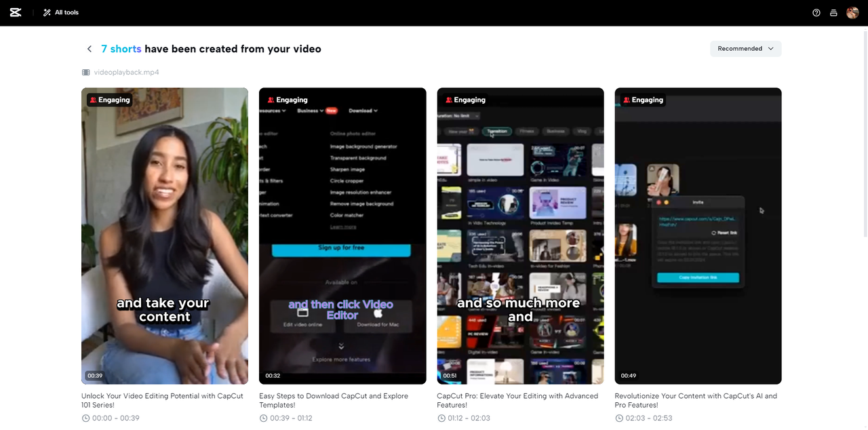The height and width of the screenshot is (430, 868).
Task: Go back using the left chevron arrow
Action: tap(90, 49)
